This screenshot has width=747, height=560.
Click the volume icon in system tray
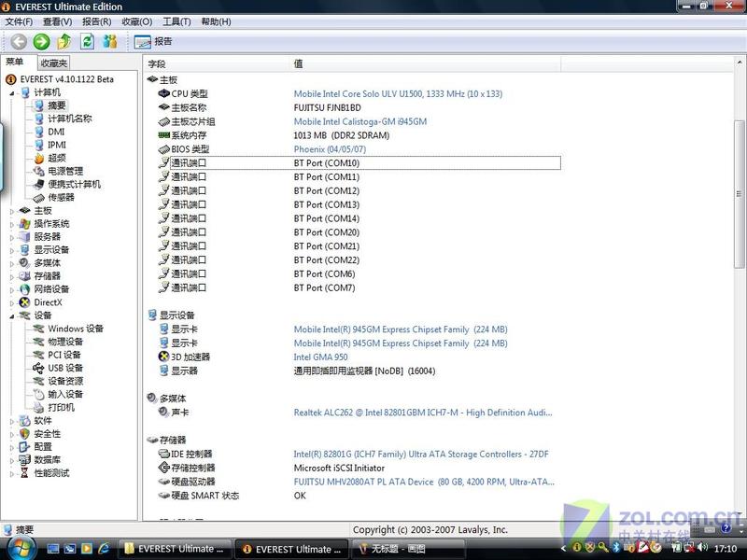coord(702,548)
